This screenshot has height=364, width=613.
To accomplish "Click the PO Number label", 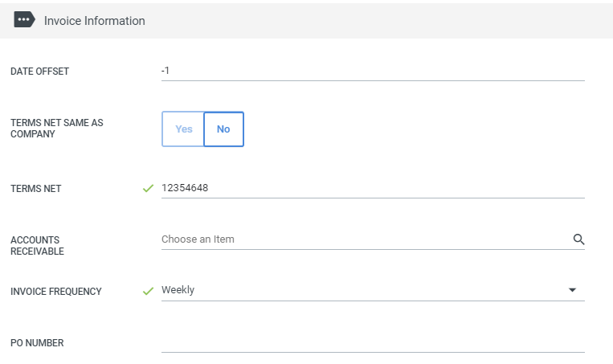I will [x=37, y=343].
